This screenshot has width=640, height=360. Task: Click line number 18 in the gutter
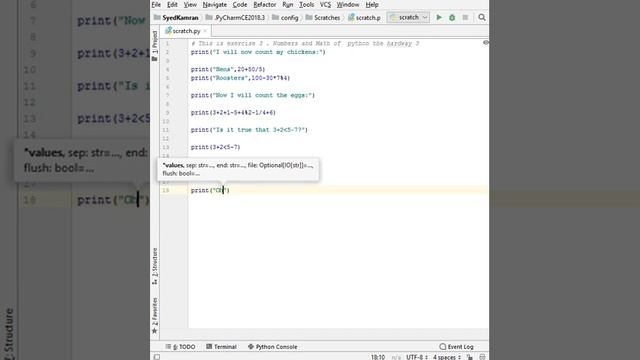(x=165, y=190)
